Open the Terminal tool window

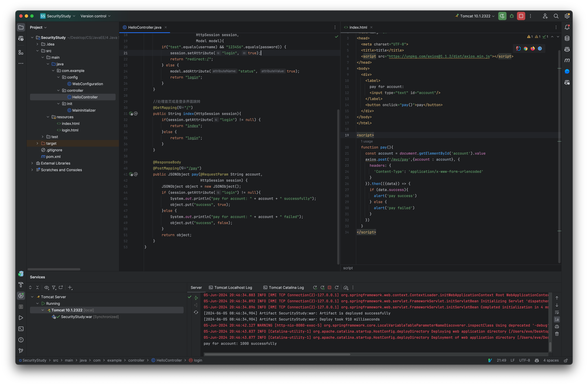point(21,329)
